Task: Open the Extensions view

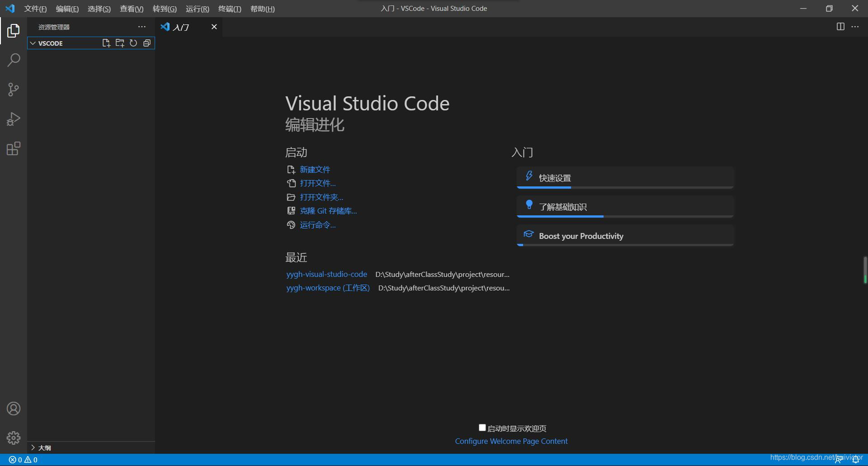Action: pyautogui.click(x=14, y=149)
